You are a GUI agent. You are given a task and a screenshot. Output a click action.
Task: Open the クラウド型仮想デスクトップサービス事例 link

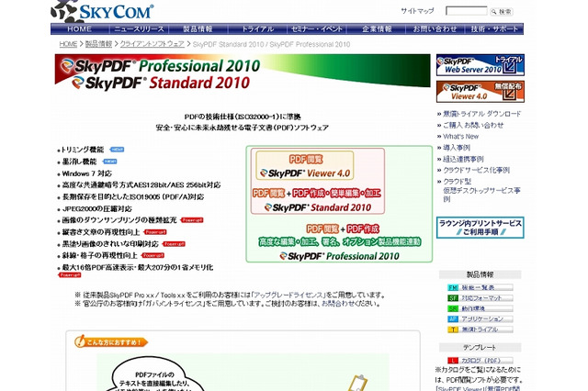point(481,190)
